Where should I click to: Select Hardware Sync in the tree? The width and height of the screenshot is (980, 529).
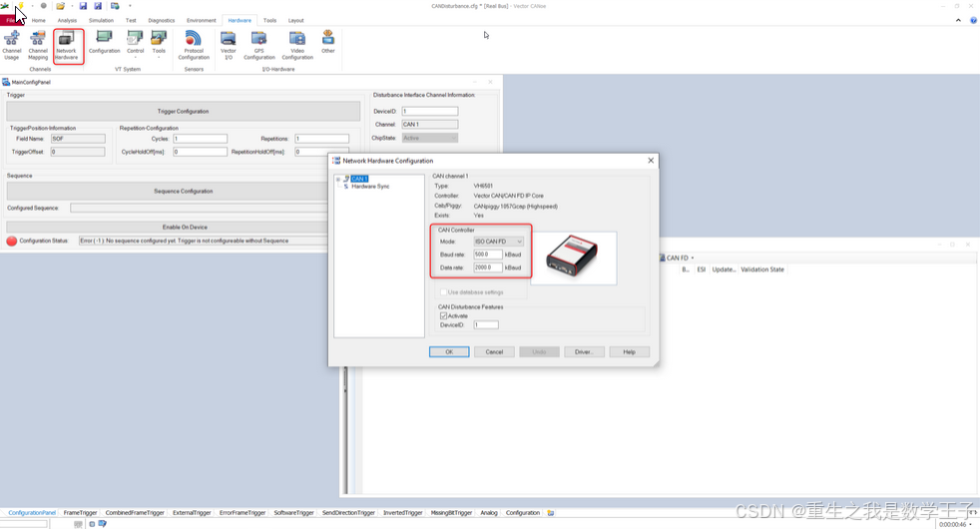pyautogui.click(x=370, y=187)
